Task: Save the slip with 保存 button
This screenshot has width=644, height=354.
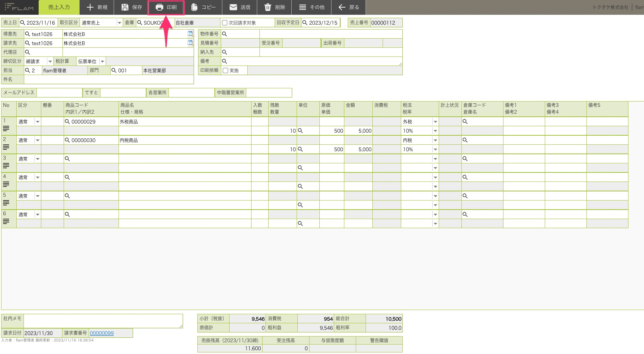Action: click(x=131, y=7)
